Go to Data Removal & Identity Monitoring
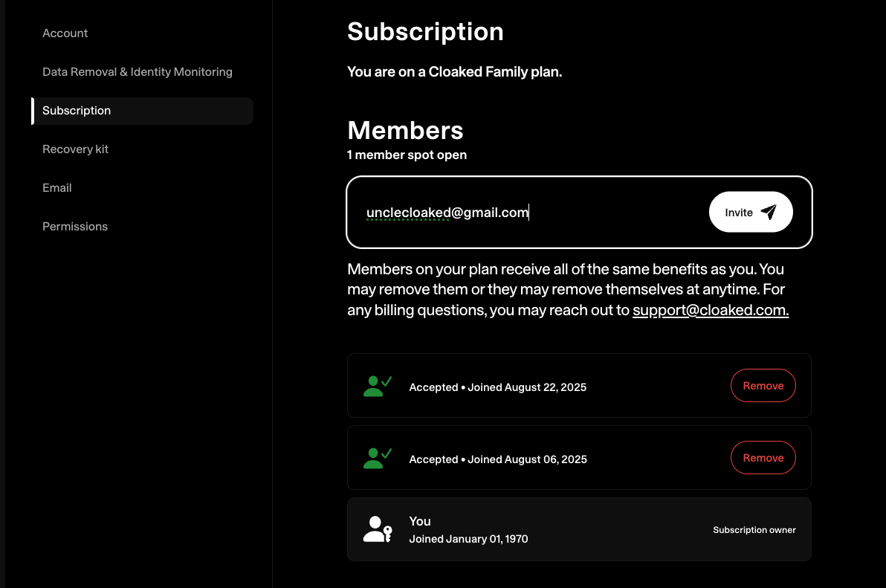The width and height of the screenshot is (886, 588). point(138,72)
